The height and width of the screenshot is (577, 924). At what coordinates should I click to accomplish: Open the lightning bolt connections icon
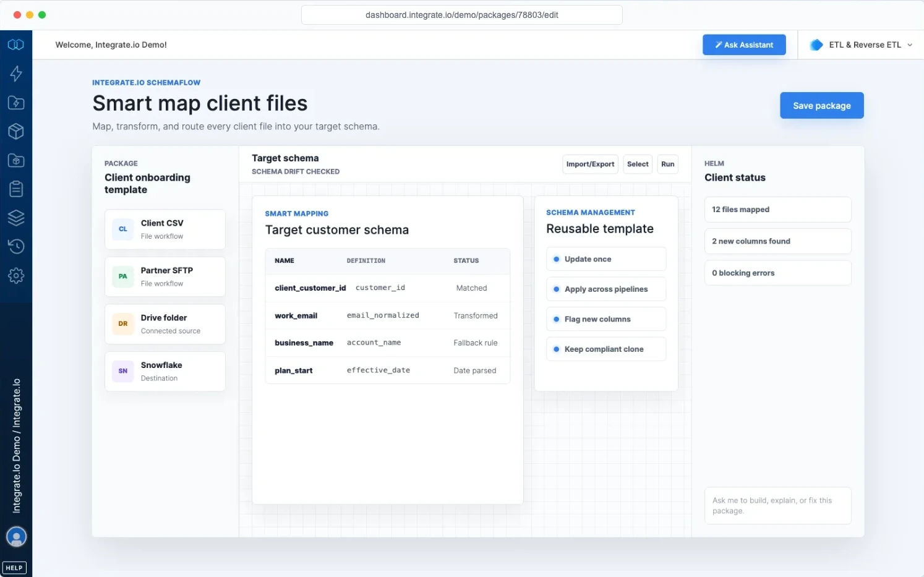point(16,74)
